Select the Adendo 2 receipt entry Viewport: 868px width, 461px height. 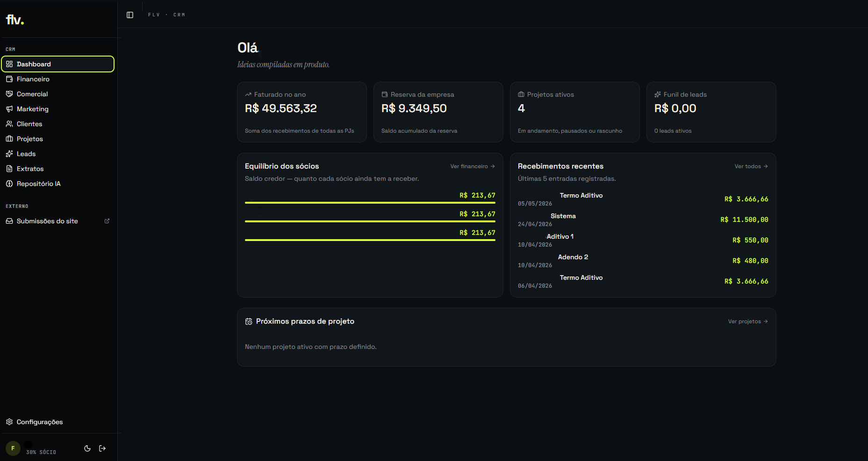click(x=643, y=261)
